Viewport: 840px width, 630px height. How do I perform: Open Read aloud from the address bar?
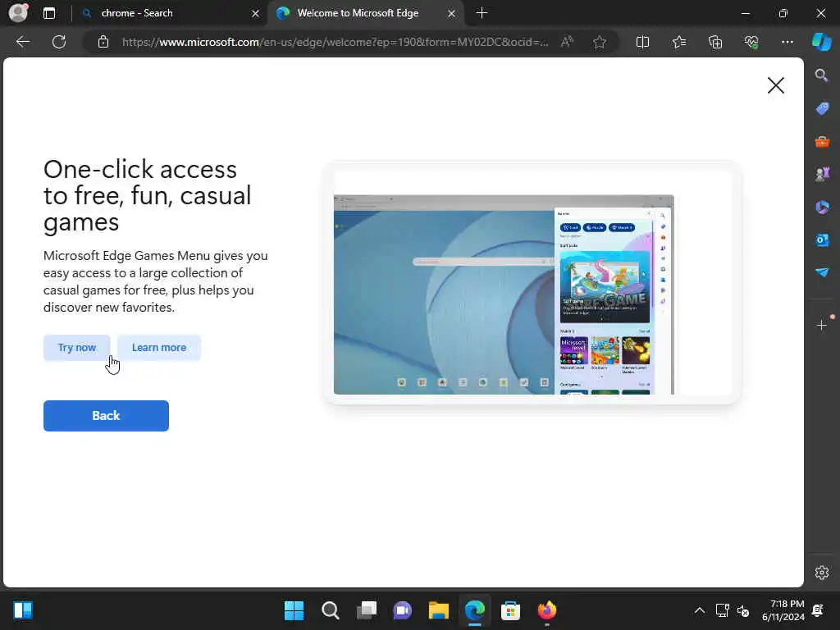tap(567, 42)
